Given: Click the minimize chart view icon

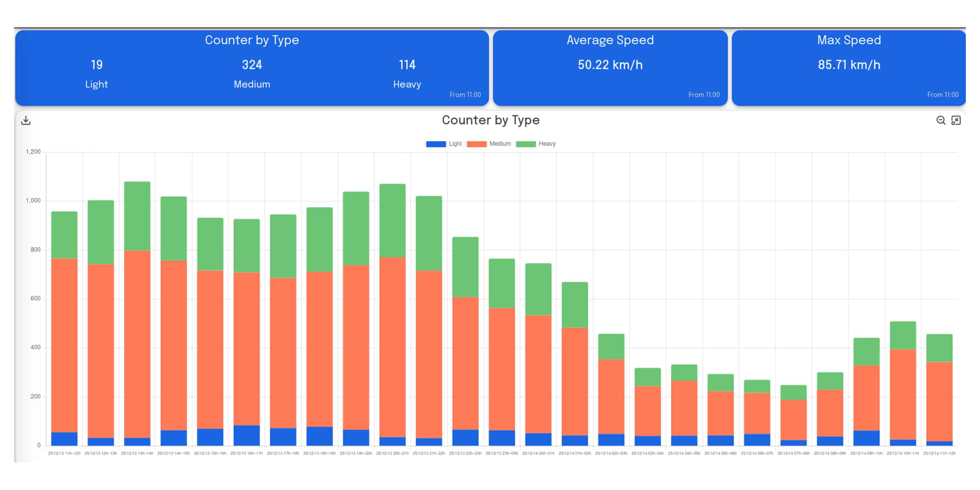Looking at the screenshot, I should tap(956, 120).
